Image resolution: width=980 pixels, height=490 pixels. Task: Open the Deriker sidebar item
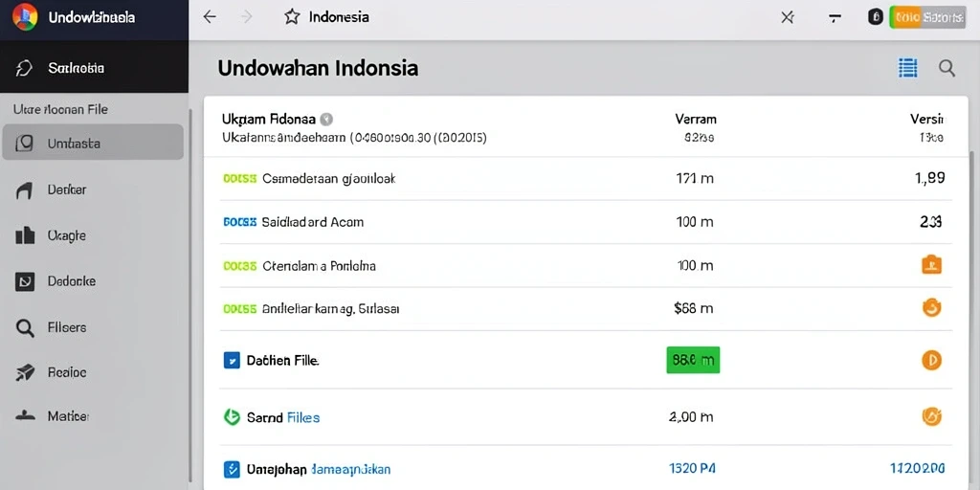point(93,189)
